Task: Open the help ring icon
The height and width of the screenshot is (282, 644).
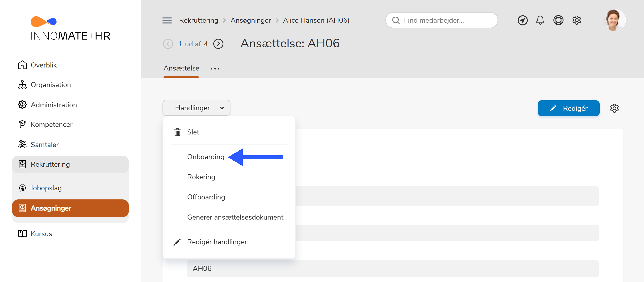Action: click(558, 20)
